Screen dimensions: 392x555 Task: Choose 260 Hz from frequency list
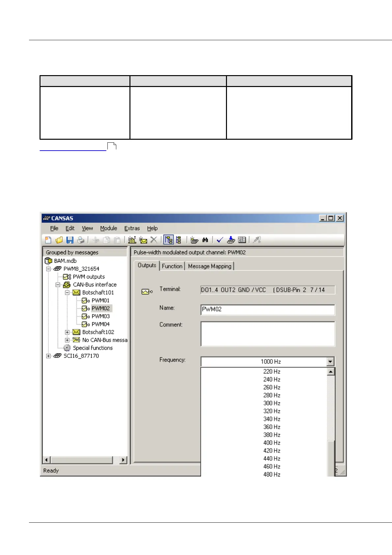click(x=272, y=387)
